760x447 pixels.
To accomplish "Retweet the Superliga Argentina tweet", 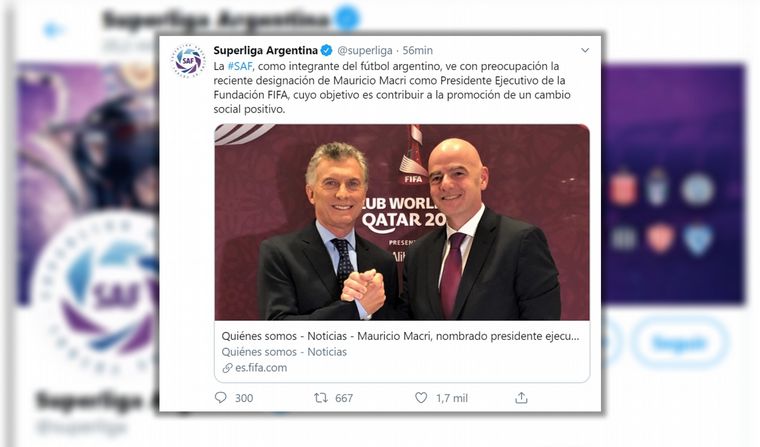I will point(321,397).
